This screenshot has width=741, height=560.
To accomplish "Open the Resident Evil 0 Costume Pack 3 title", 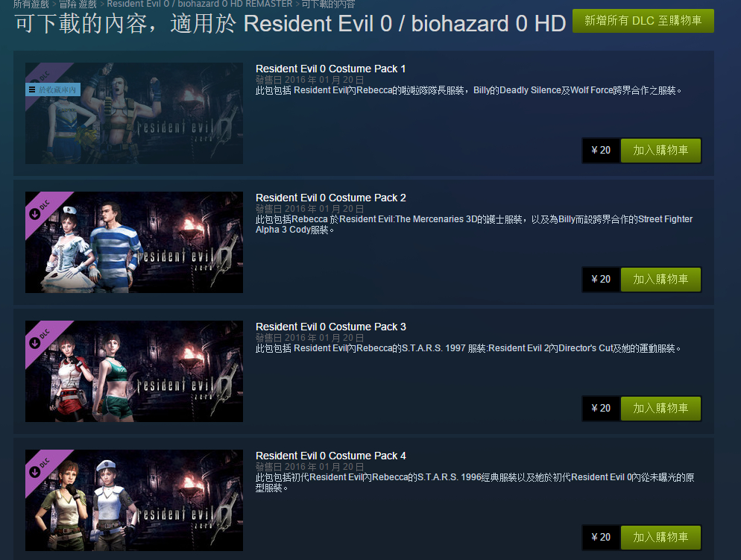I will tap(331, 327).
